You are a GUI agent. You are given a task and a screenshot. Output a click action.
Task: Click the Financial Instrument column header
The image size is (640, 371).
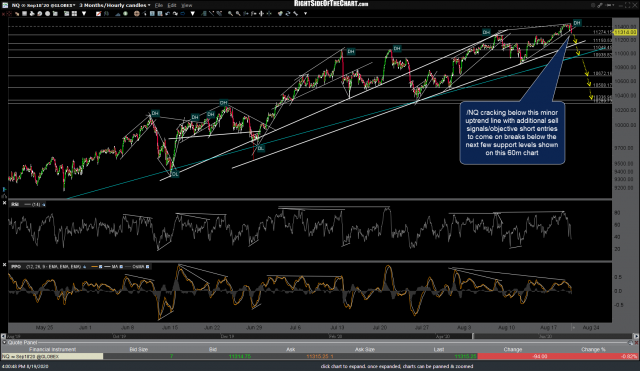52,349
